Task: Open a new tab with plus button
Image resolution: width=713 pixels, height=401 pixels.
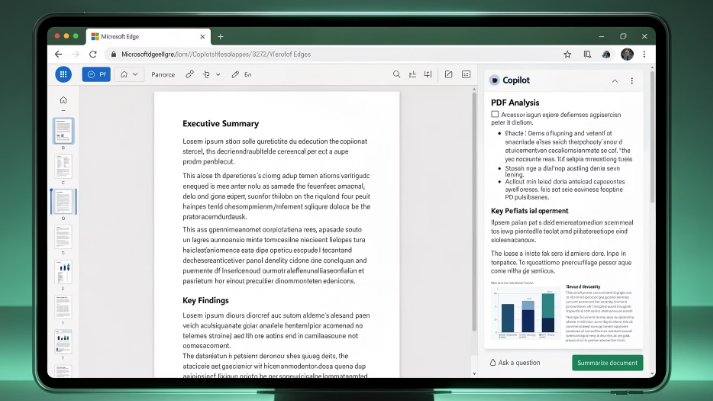Action: [221, 36]
